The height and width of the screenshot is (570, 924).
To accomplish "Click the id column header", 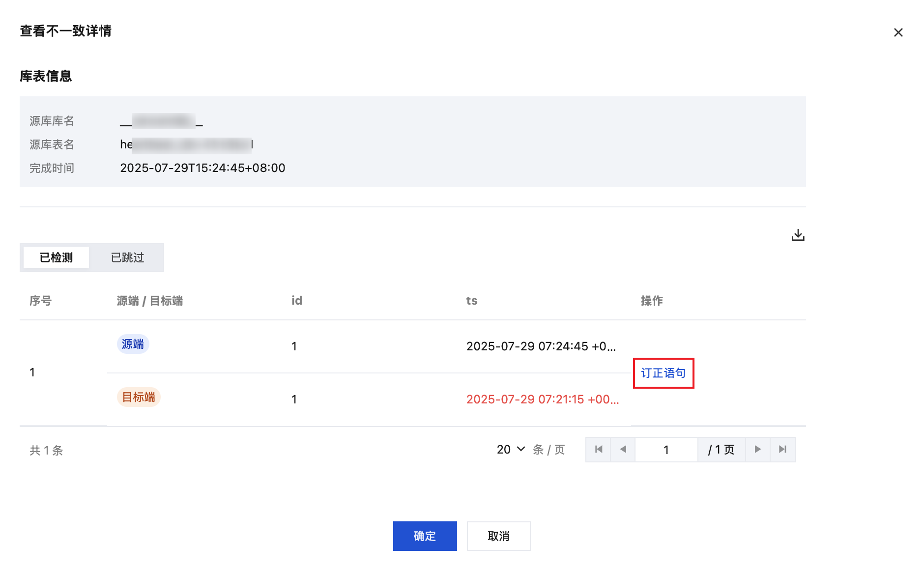I will (296, 301).
